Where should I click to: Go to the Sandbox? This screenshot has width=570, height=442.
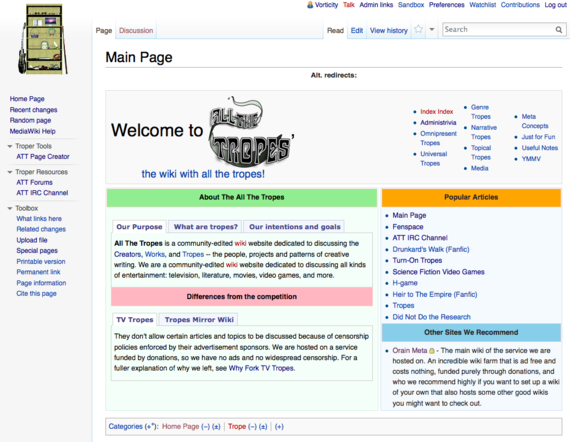pyautogui.click(x=411, y=5)
